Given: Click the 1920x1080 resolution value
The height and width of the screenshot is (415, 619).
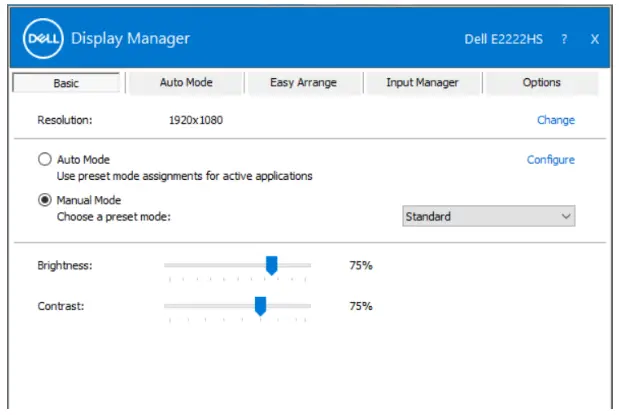Looking at the screenshot, I should point(196,120).
